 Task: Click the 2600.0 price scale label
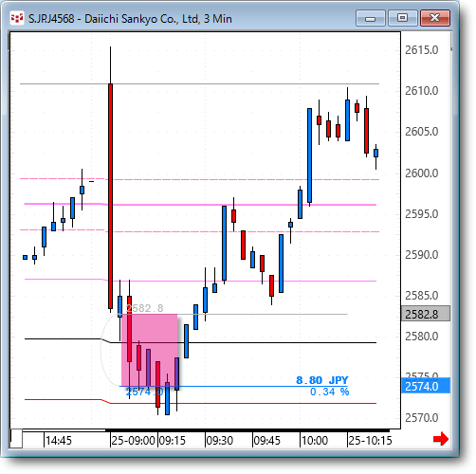click(x=422, y=173)
